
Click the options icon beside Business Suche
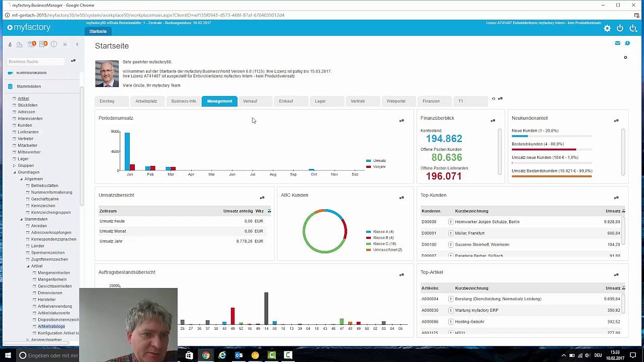coord(73,61)
